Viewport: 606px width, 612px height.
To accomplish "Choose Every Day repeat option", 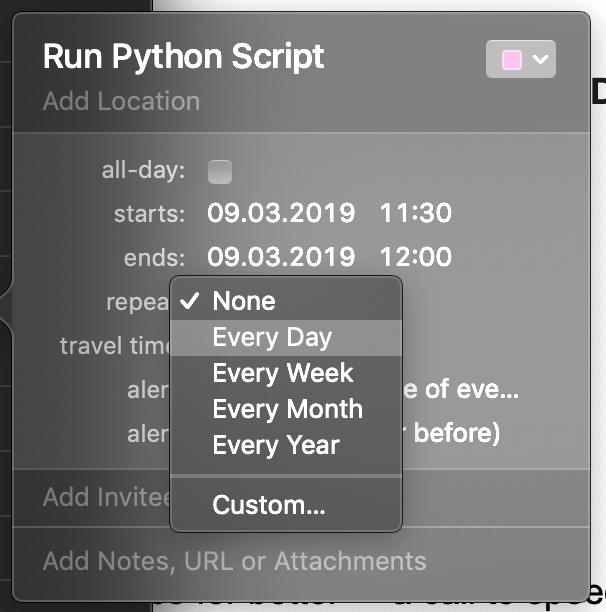I will [x=286, y=338].
